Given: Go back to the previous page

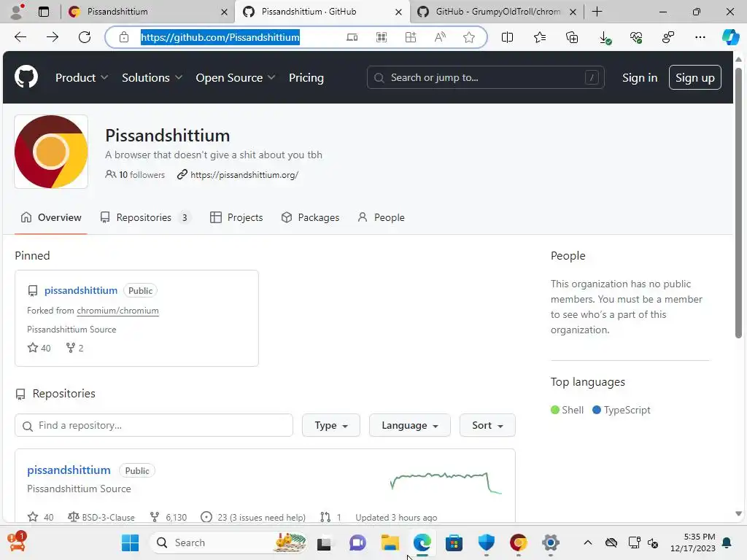Looking at the screenshot, I should click(20, 37).
